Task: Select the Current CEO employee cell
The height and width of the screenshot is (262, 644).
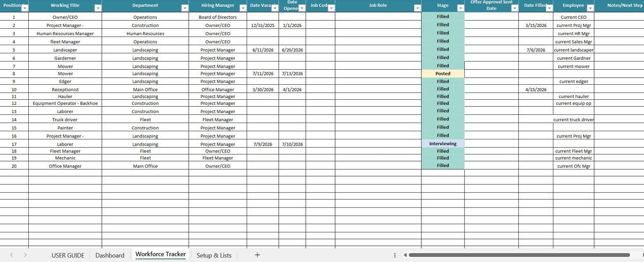Action: (574, 18)
